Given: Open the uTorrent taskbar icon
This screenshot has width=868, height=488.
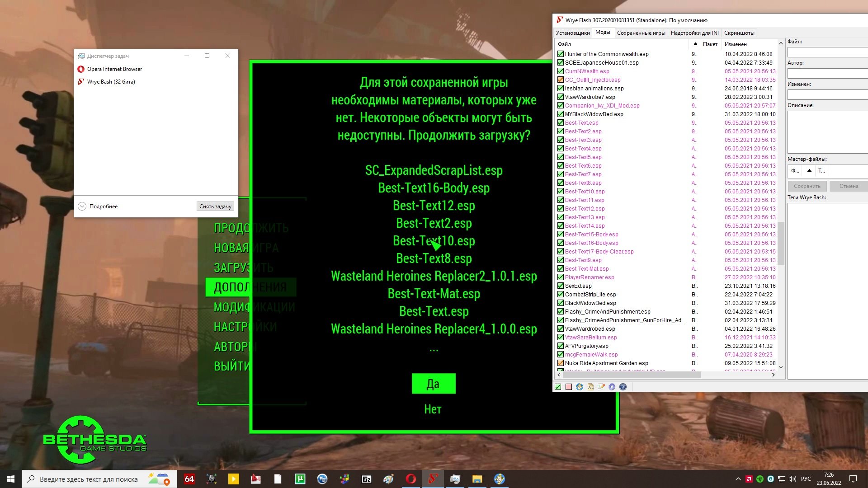Looking at the screenshot, I should [300, 479].
